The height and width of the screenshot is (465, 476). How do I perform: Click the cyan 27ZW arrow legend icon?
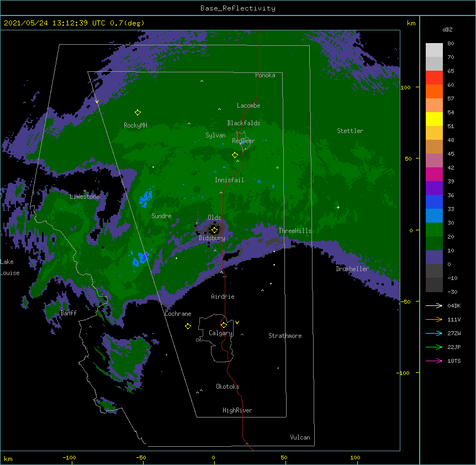434,333
